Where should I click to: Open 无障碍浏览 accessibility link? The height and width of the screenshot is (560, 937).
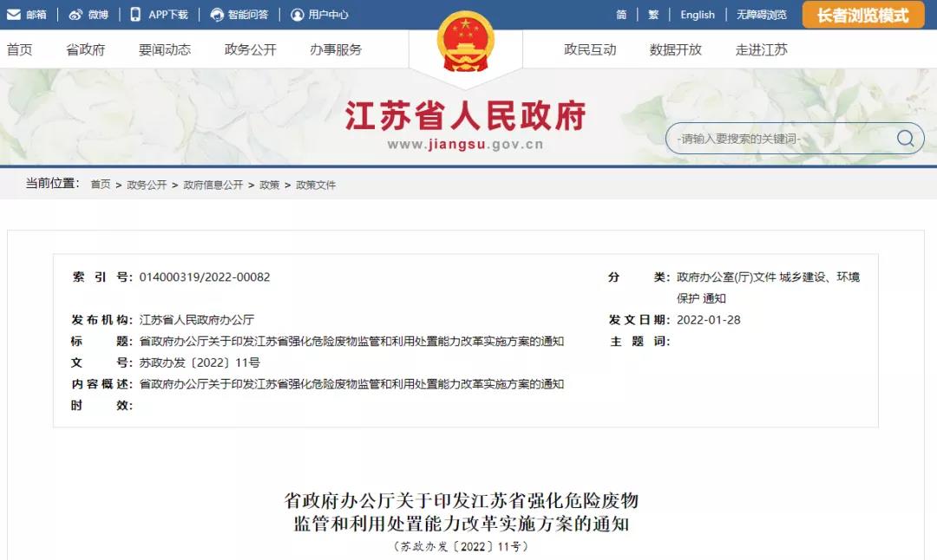[762, 15]
